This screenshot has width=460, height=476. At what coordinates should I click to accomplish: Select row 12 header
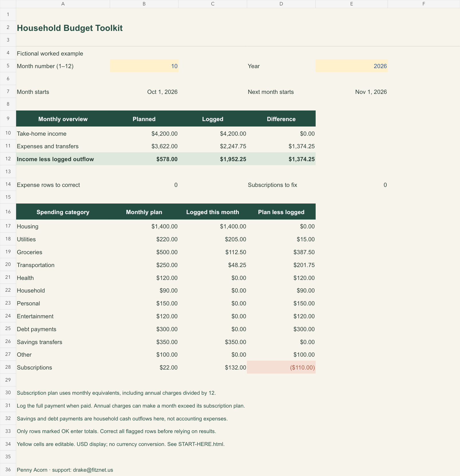(x=8, y=159)
